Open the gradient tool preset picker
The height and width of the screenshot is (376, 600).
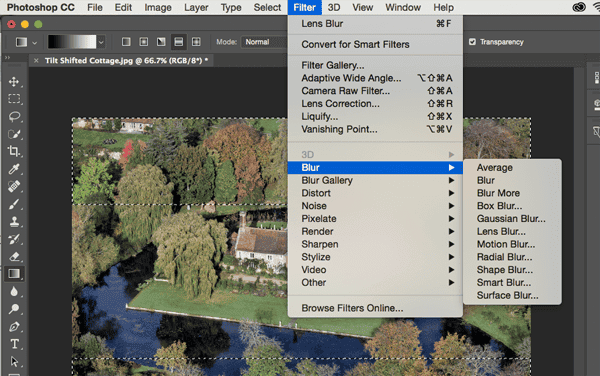pyautogui.click(x=26, y=42)
